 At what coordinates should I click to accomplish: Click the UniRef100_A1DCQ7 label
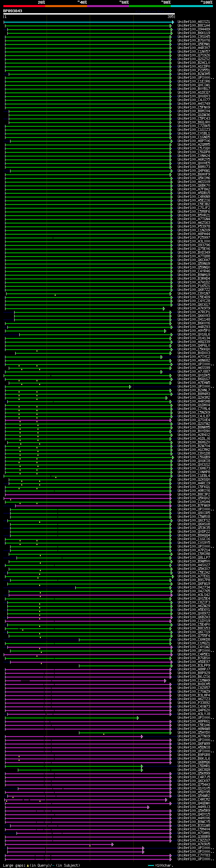pos(194,93)
